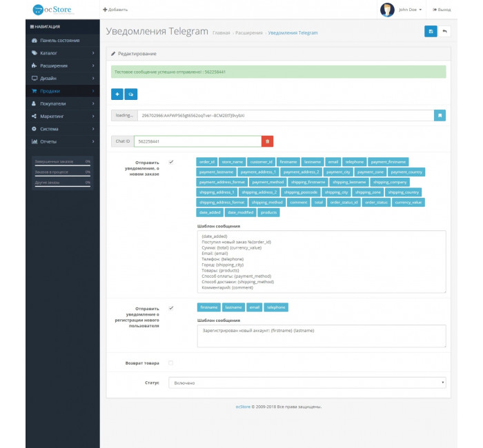Focus the bot token input field
The height and width of the screenshot is (448, 483).
286,115
